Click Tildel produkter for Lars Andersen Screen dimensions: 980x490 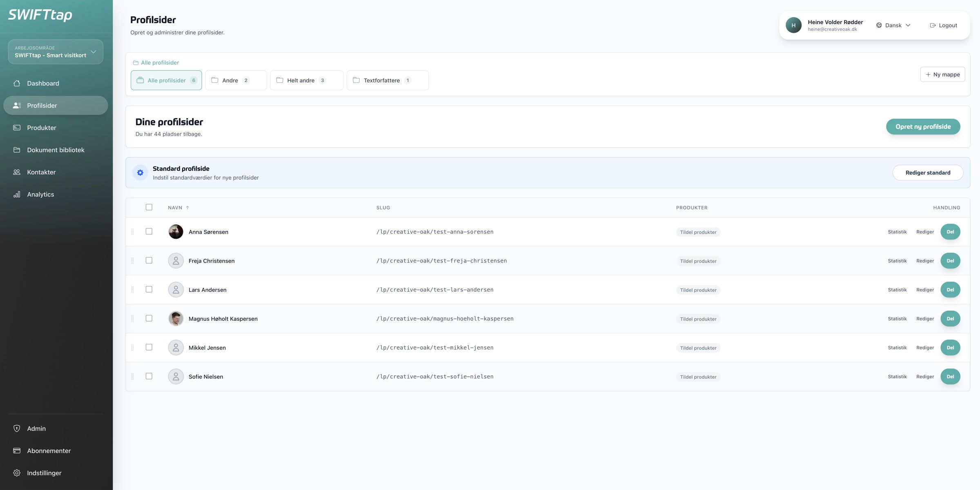[698, 290]
